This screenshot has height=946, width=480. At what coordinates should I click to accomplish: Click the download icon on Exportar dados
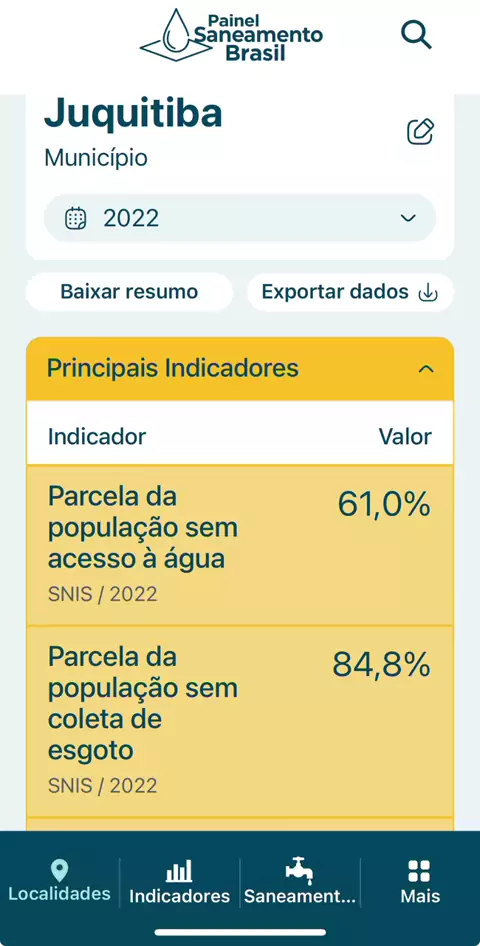[x=428, y=293]
